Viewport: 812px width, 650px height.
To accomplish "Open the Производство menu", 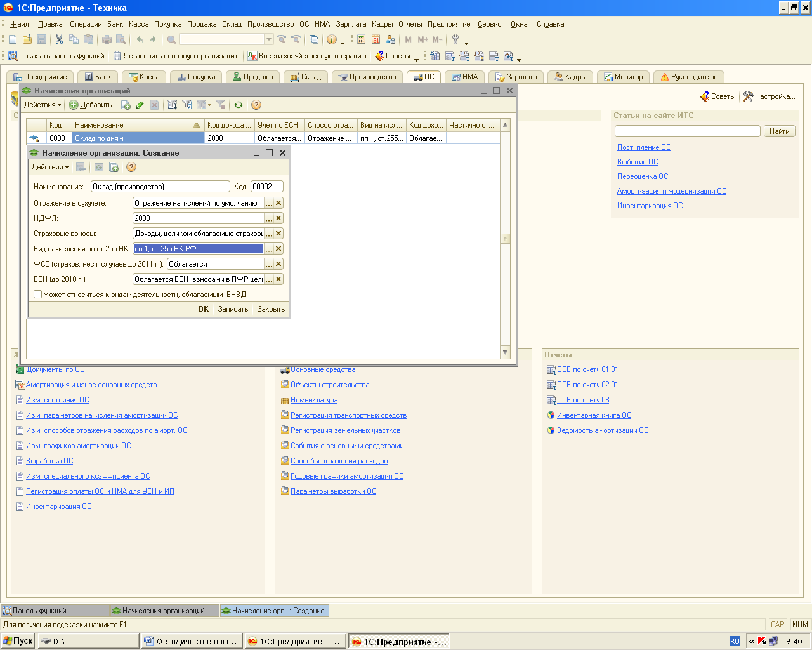I will coord(271,24).
